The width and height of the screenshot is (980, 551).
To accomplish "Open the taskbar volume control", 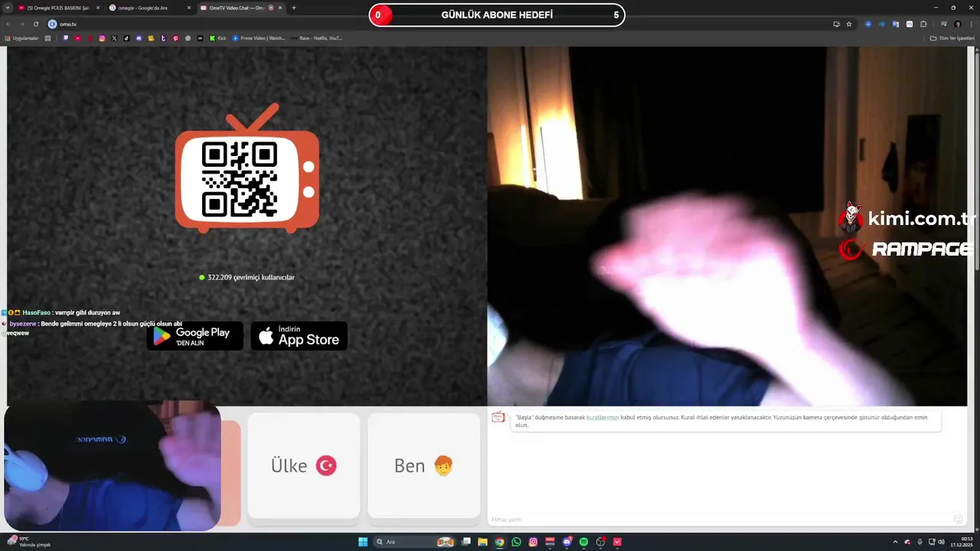I will [x=942, y=542].
